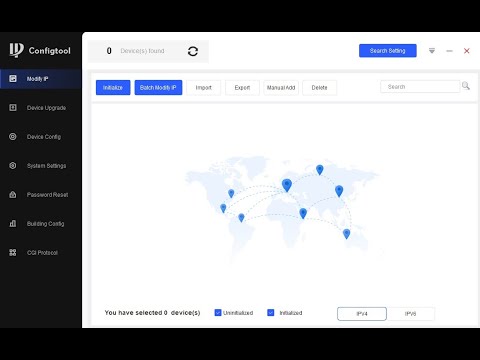Viewport: 480px width, 360px height.
Task: Click the 'Device(s) found' counter text
Action: pyautogui.click(x=142, y=51)
